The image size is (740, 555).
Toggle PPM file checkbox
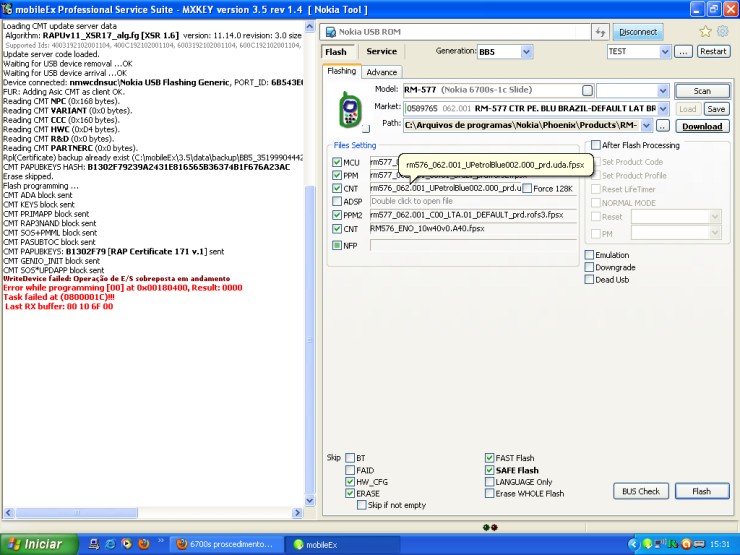pyautogui.click(x=336, y=175)
